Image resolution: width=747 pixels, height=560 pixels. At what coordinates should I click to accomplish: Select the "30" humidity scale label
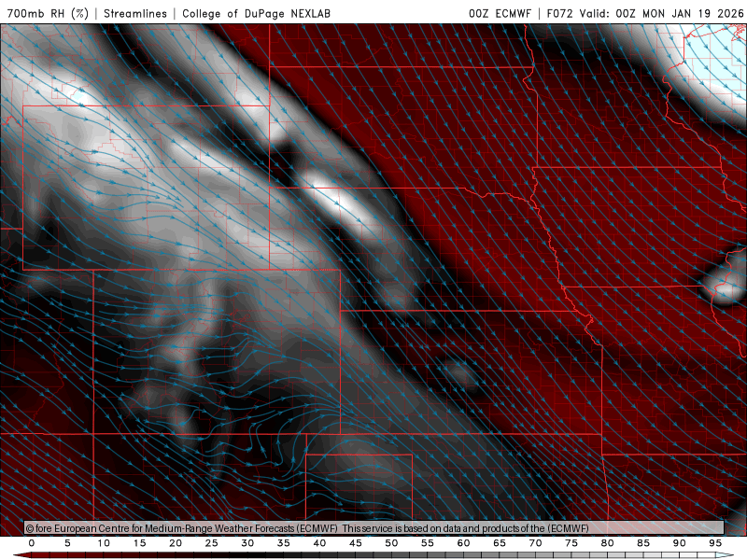tap(247, 543)
